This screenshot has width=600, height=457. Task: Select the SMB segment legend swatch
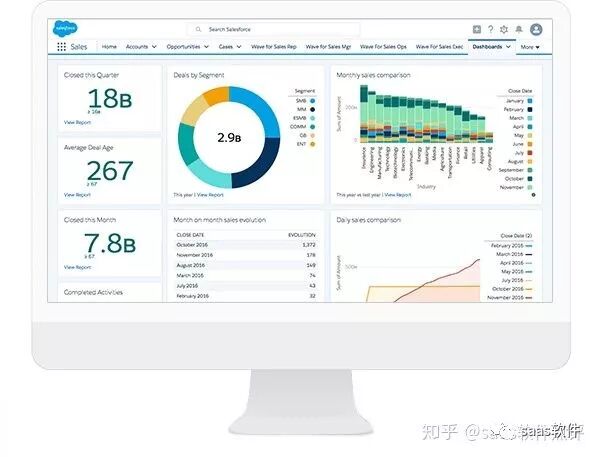(312, 101)
